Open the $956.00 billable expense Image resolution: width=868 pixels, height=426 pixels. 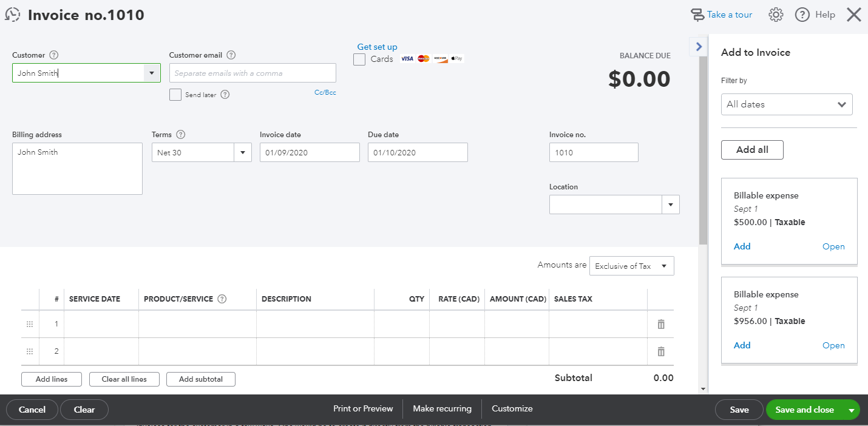[x=833, y=345]
